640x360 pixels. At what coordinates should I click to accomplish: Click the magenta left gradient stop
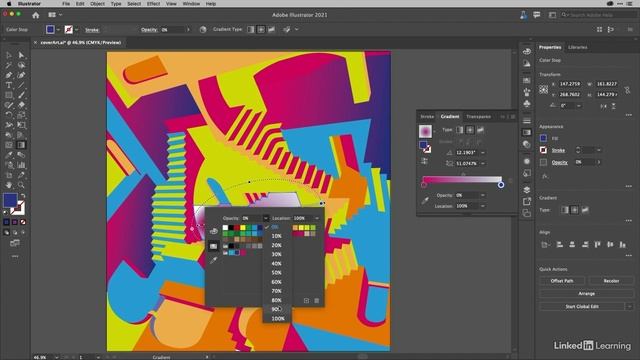click(x=424, y=185)
